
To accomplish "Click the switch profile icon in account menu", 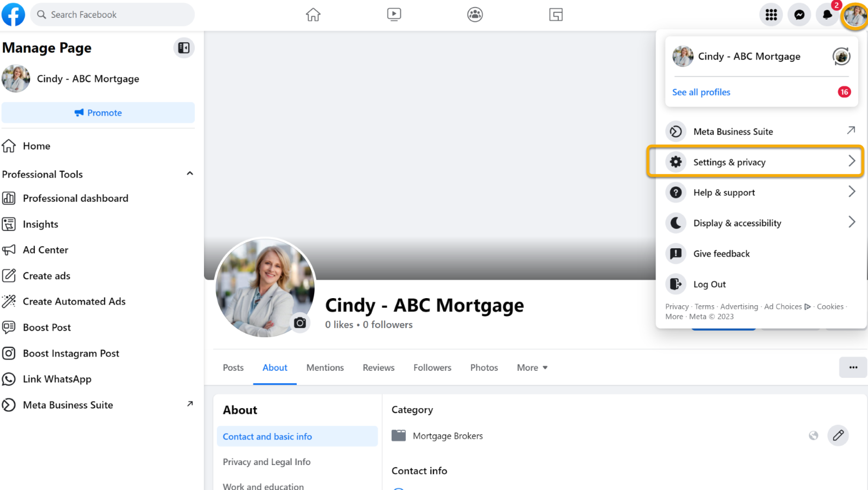I will coord(841,56).
